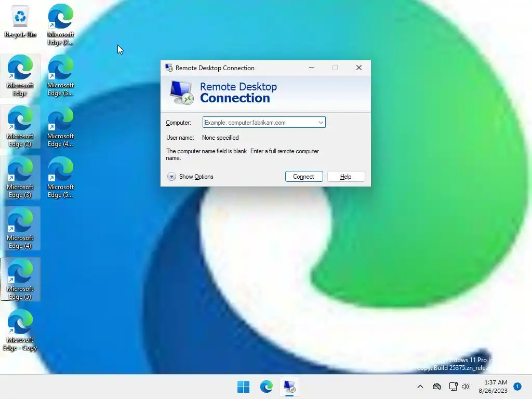This screenshot has height=399, width=532.
Task: Select the Microsoft Edge (4) shortcut in first column
Action: click(20, 229)
